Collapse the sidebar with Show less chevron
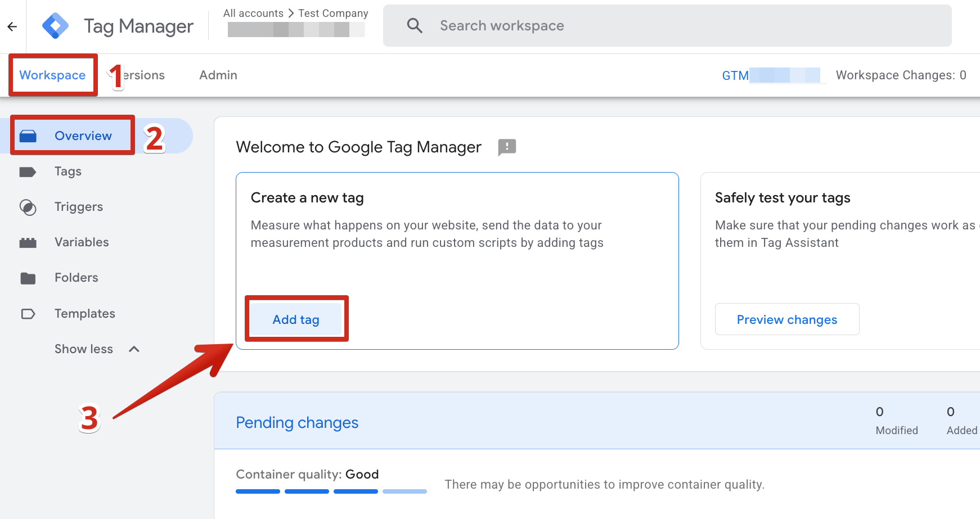The image size is (980, 519). click(134, 349)
